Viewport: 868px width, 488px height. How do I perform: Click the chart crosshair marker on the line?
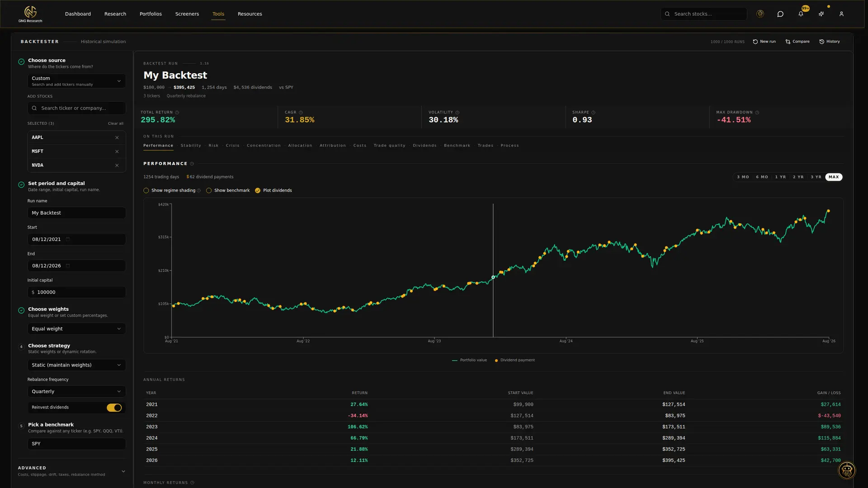tap(493, 277)
